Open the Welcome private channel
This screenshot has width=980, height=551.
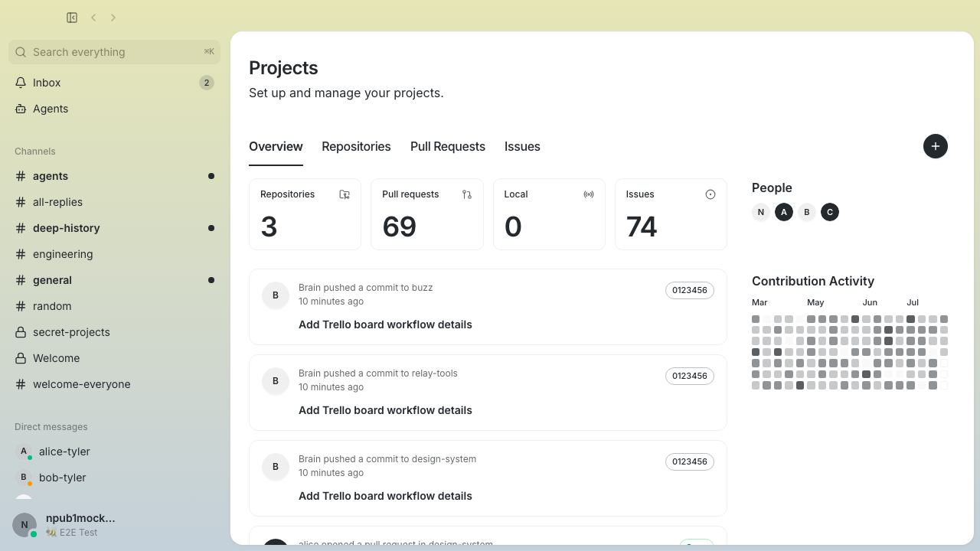coord(114,358)
